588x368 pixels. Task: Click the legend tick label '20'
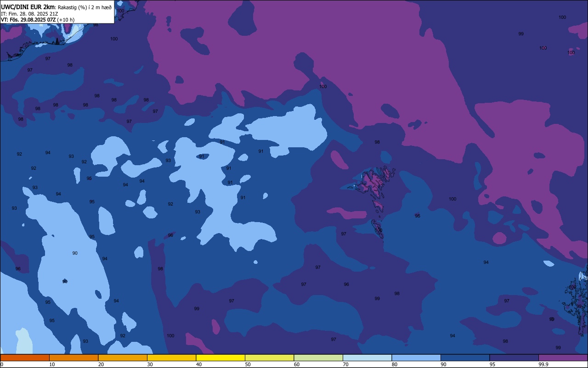coord(101,364)
